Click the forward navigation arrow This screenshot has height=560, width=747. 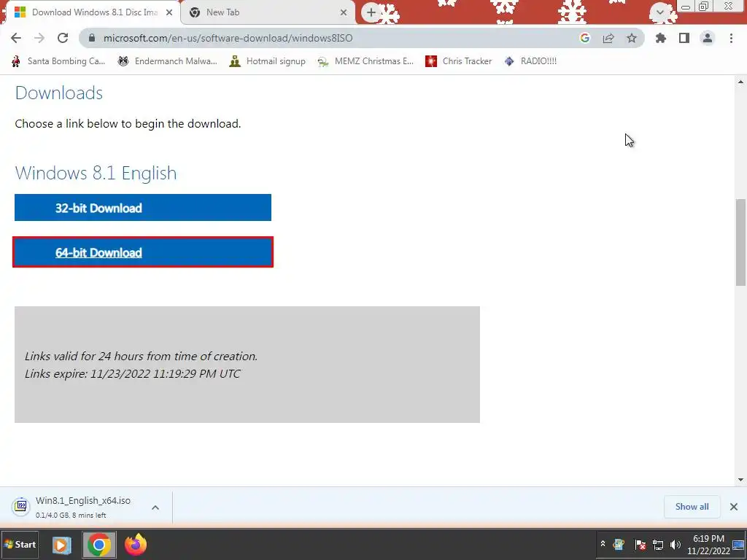coord(39,38)
